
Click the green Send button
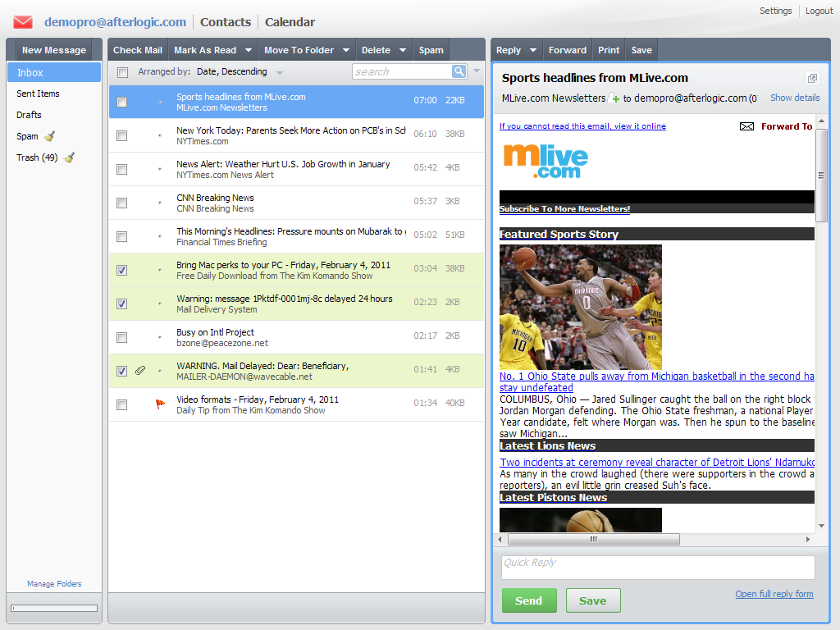click(x=528, y=600)
